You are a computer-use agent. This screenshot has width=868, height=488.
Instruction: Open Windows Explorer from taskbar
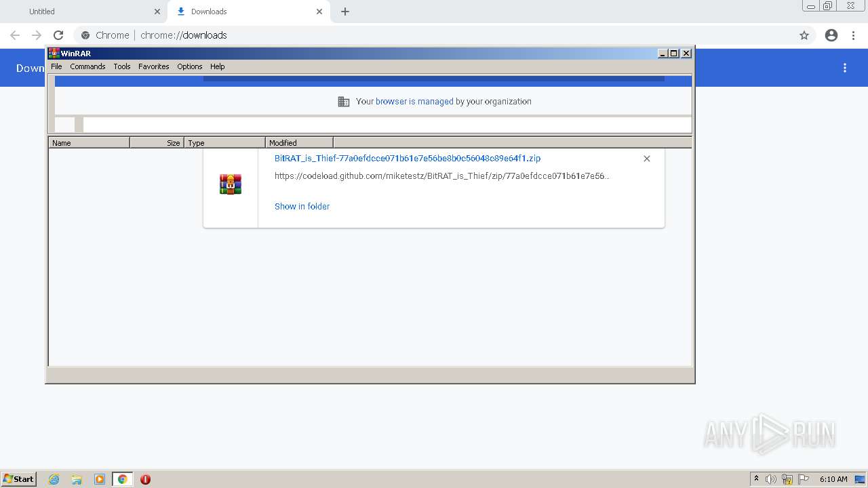(x=77, y=479)
